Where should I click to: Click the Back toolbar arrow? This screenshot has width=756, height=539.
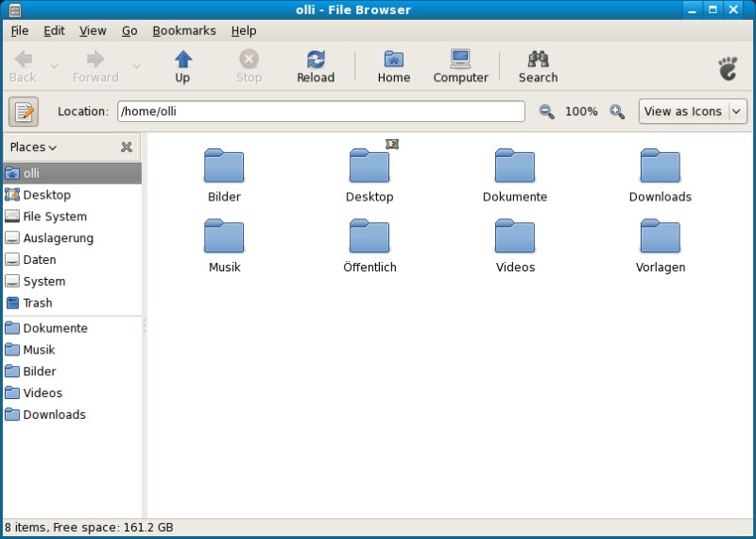click(x=23, y=66)
